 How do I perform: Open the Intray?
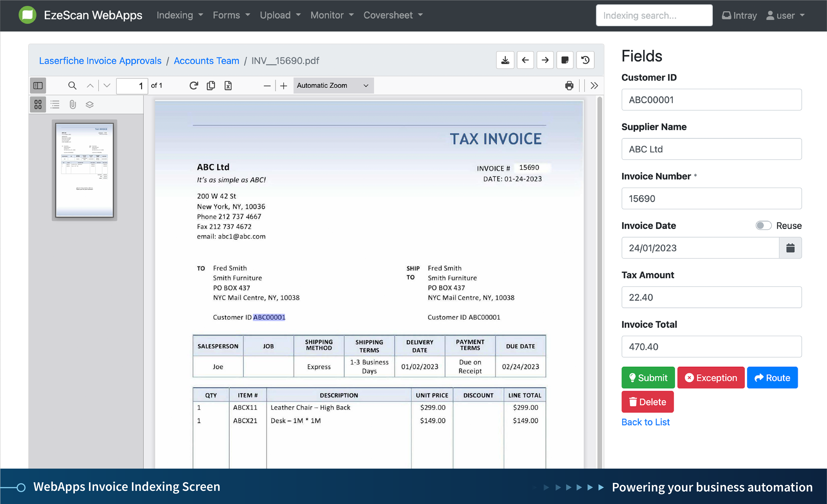pyautogui.click(x=739, y=16)
